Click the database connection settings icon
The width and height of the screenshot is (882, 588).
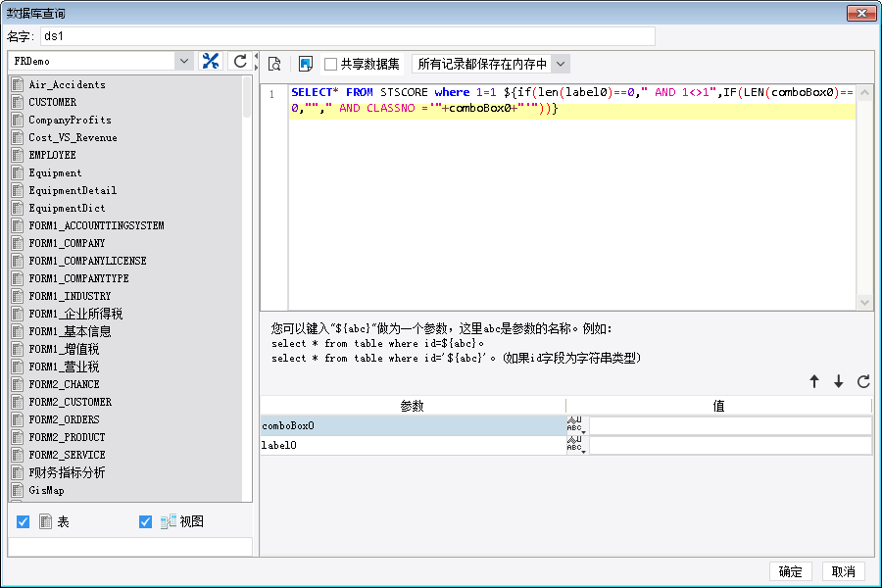(211, 61)
